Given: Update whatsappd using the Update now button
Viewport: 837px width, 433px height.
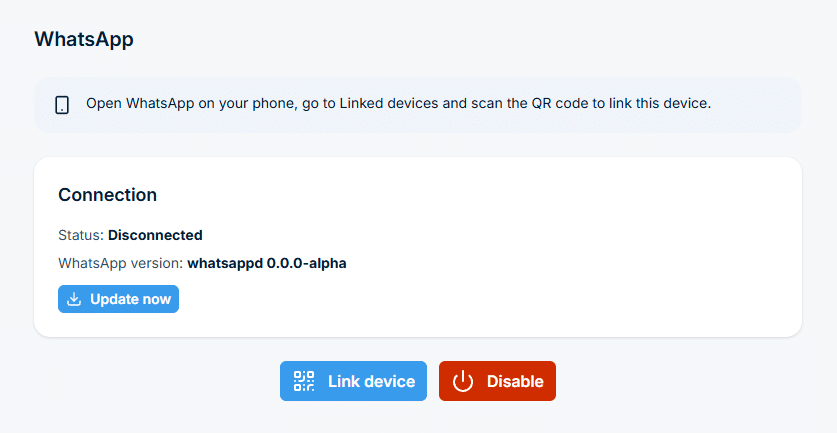Looking at the screenshot, I should 119,299.
